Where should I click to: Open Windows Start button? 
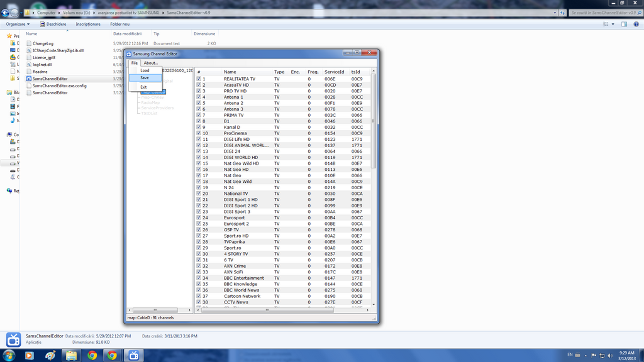pos(9,355)
